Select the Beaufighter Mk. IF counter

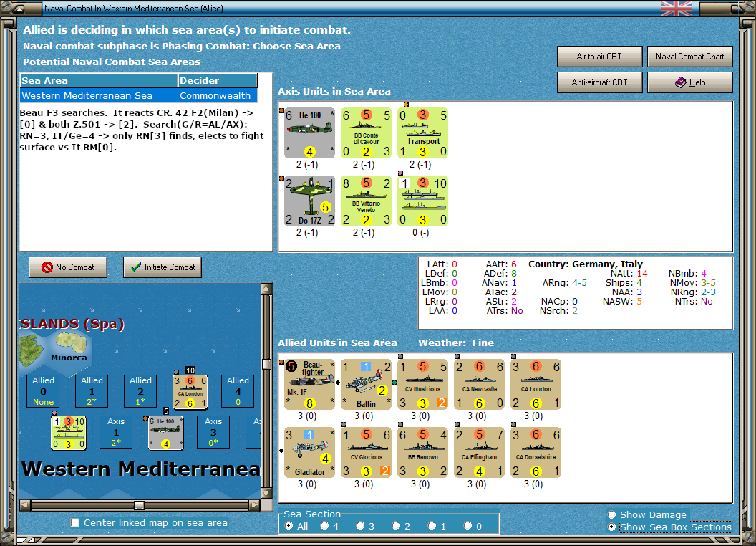tap(309, 384)
